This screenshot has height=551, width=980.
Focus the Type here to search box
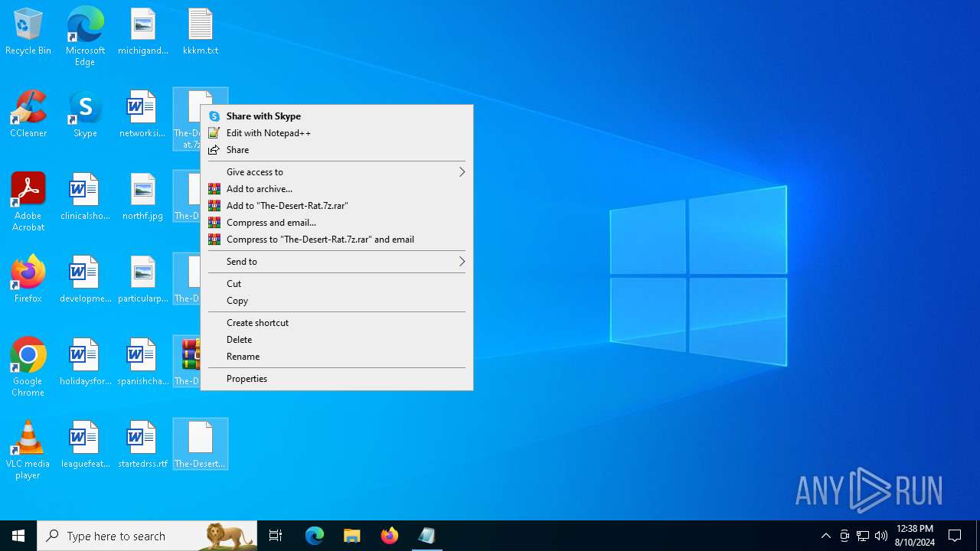pyautogui.click(x=147, y=536)
